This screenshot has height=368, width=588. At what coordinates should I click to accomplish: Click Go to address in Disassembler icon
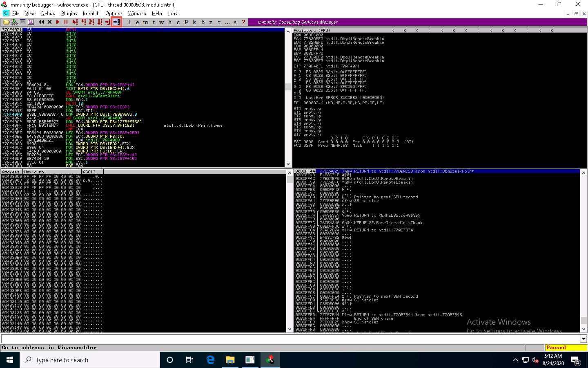point(116,22)
